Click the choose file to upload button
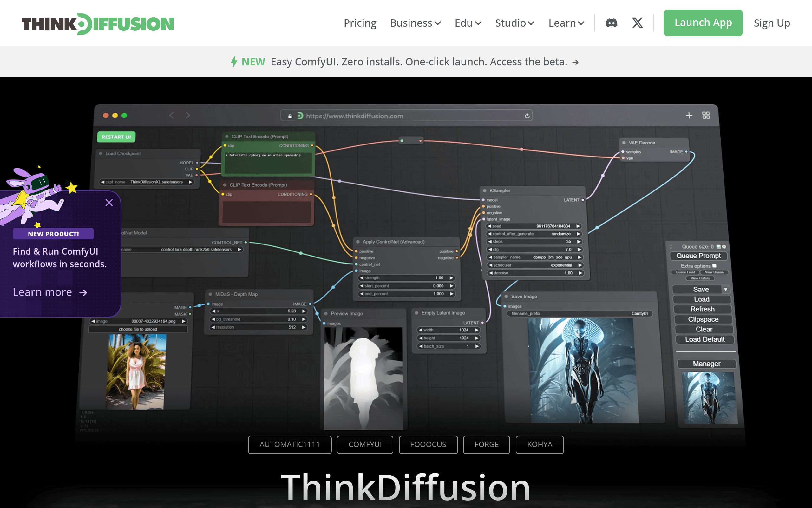 coord(138,329)
